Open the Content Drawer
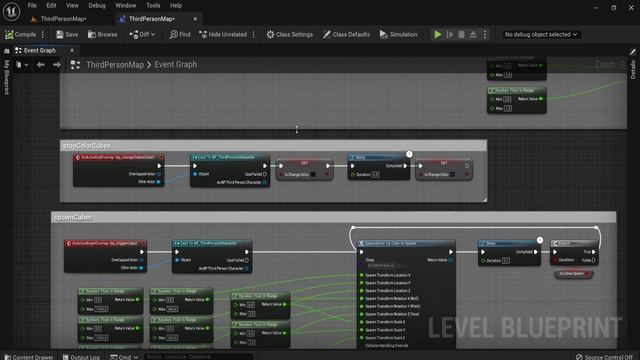Viewport: 640px width, 360px height. (29, 357)
